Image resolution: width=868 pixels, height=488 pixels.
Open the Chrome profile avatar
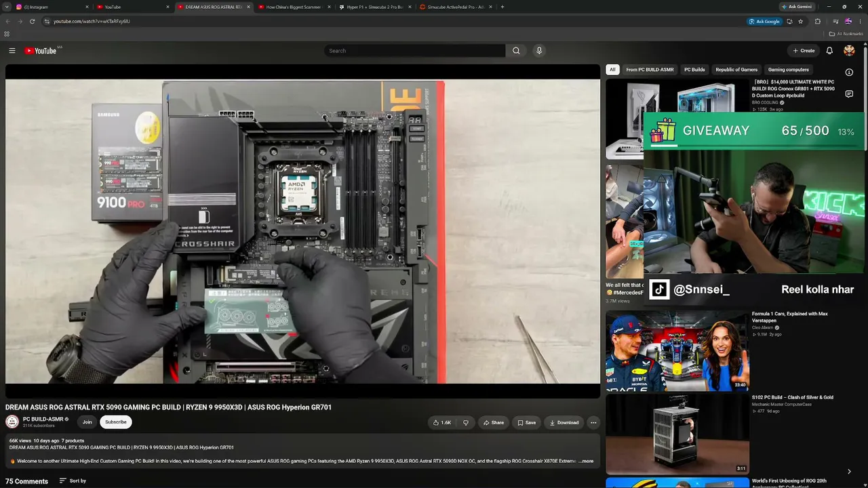848,21
